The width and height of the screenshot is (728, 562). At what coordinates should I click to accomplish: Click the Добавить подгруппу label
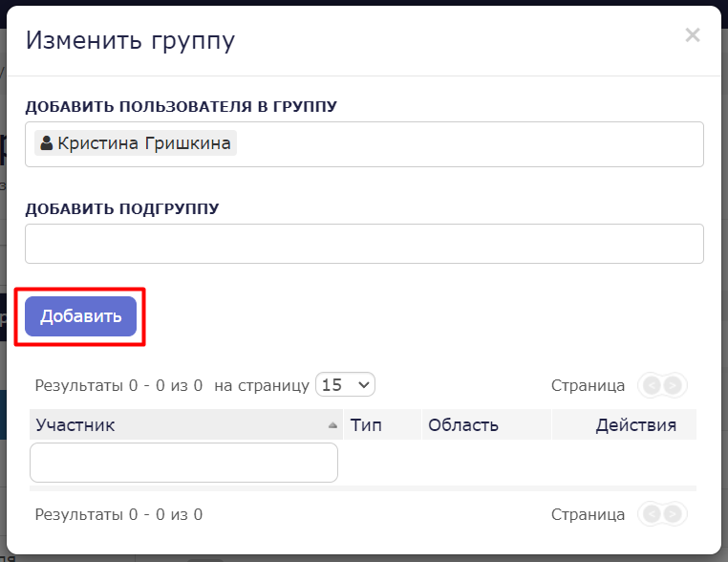pos(122,208)
